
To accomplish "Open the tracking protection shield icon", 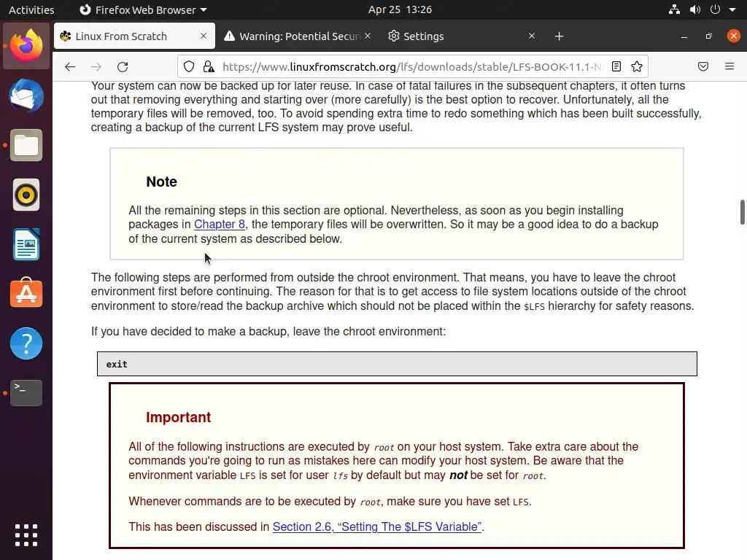I will click(x=189, y=66).
